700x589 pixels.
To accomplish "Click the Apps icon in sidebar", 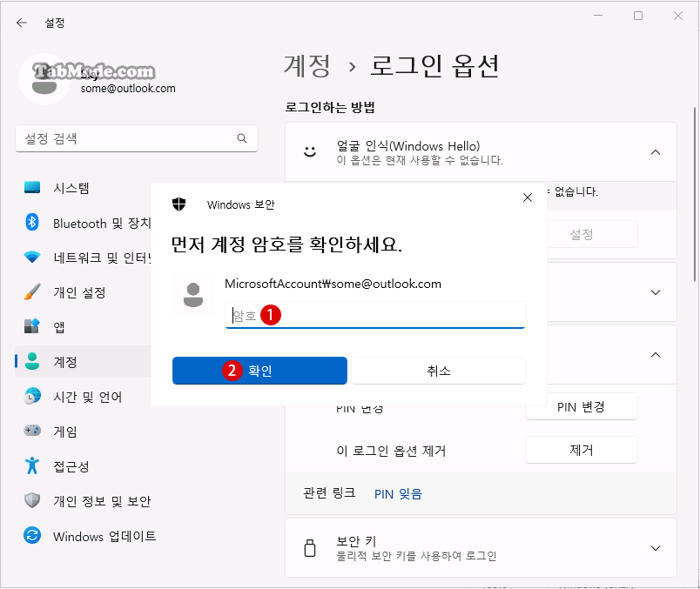I will coord(32,326).
